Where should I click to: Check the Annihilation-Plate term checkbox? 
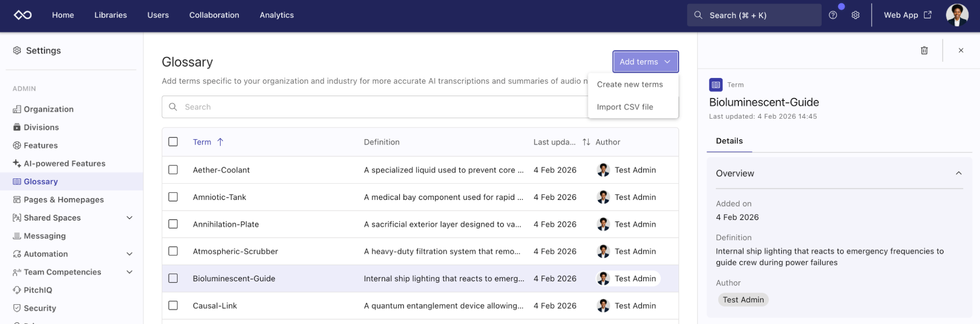(173, 224)
